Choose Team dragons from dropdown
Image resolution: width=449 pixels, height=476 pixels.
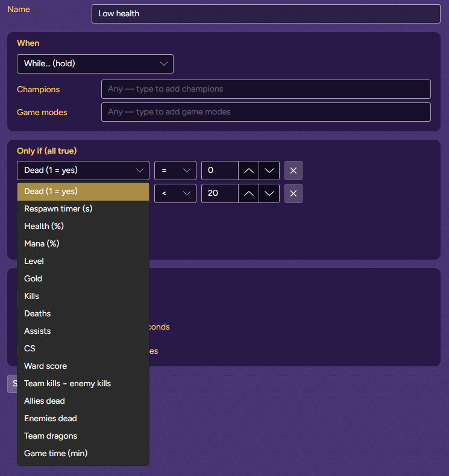tap(83, 436)
